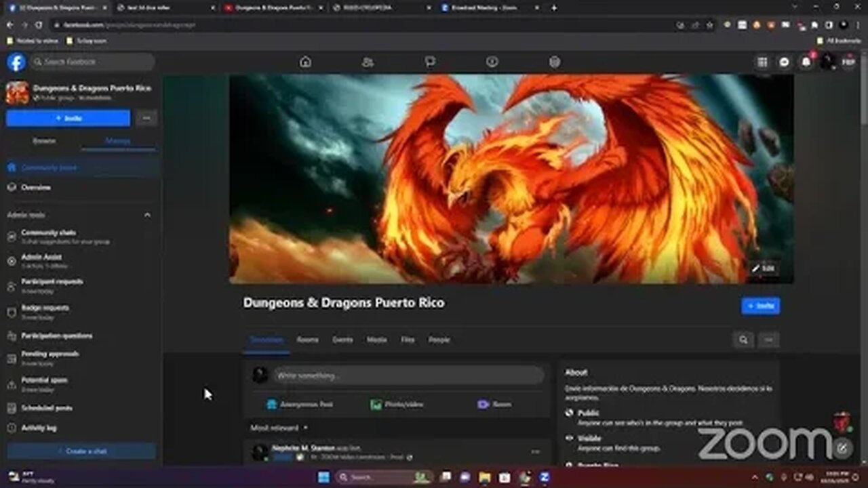868x488 pixels.
Task: Open Marketplace icon in top navigation
Action: click(492, 62)
